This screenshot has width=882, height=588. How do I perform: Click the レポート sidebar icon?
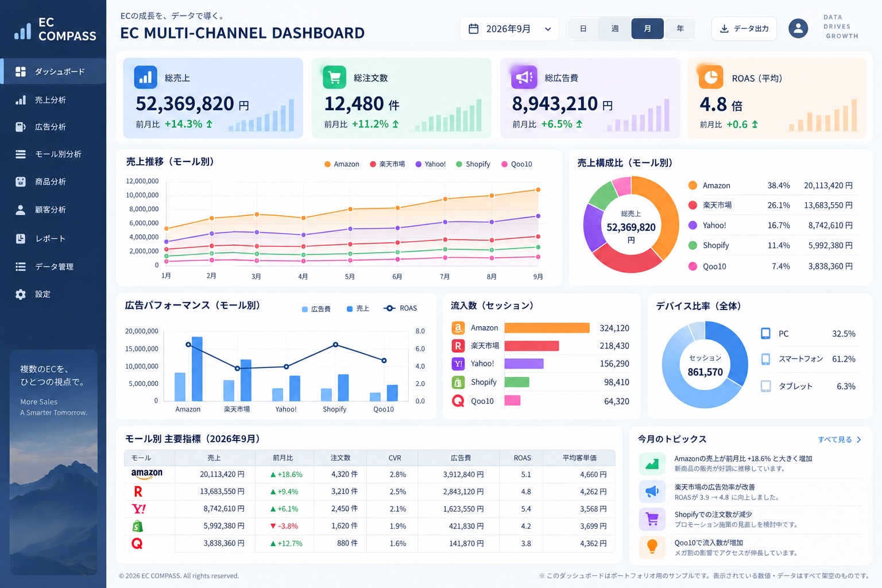(21, 238)
